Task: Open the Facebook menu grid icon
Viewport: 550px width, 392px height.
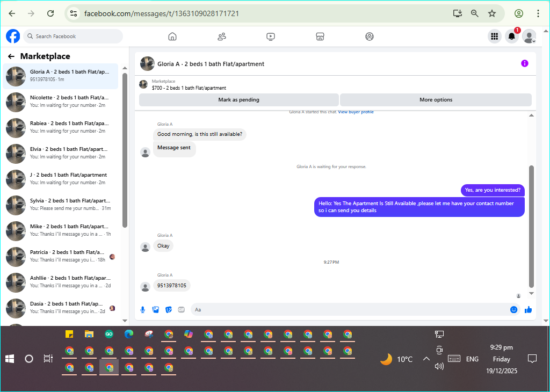Action: [495, 36]
